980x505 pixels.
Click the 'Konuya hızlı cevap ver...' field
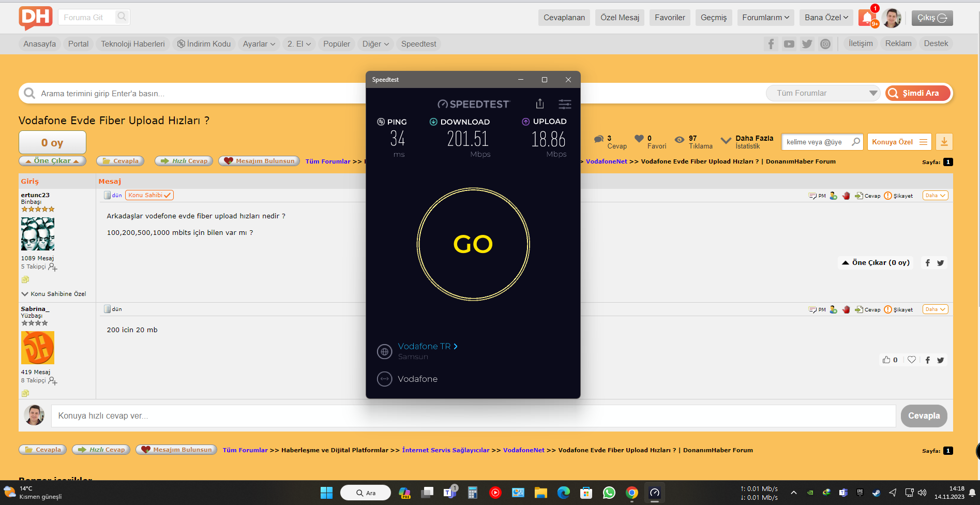[473, 416]
